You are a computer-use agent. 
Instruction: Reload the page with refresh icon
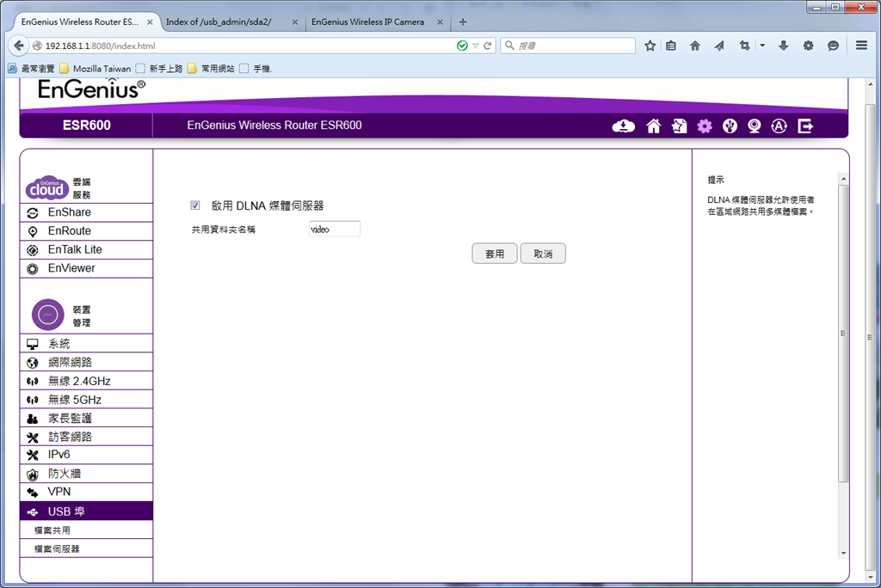(x=487, y=46)
